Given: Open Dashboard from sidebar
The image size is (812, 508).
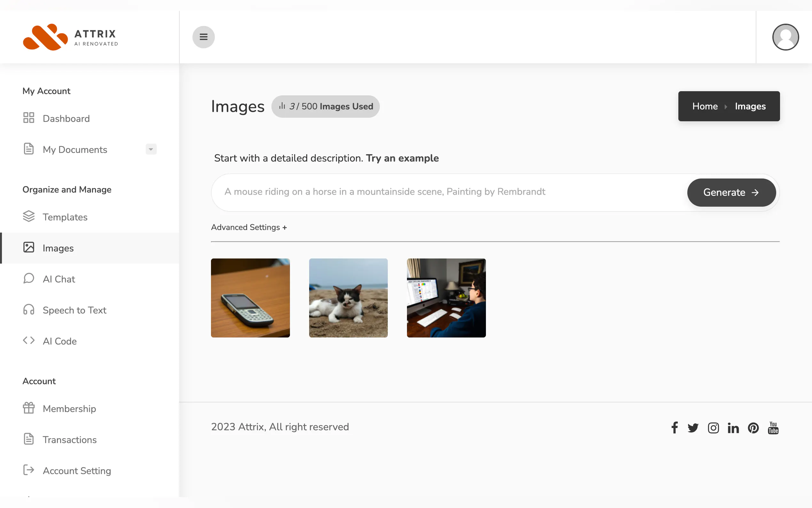Looking at the screenshot, I should tap(66, 119).
